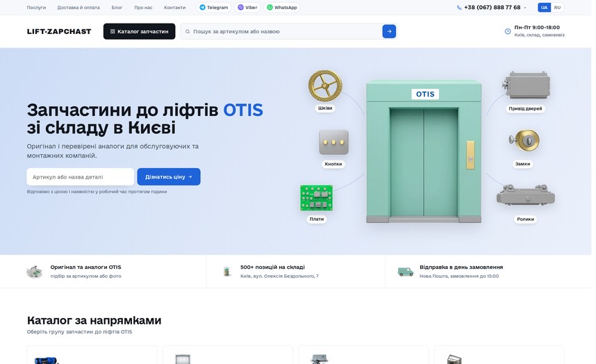Open the Про нас page
Screen dimensions: 596x364
143,8
